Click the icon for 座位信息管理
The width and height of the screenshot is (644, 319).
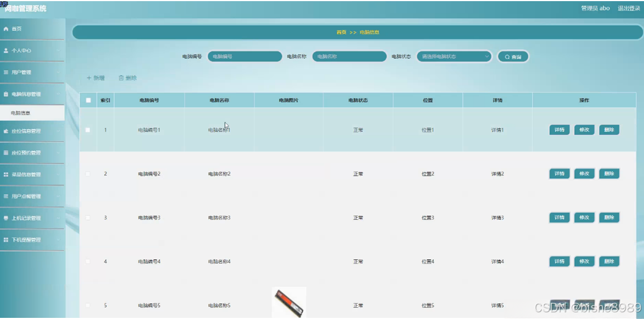(6, 131)
